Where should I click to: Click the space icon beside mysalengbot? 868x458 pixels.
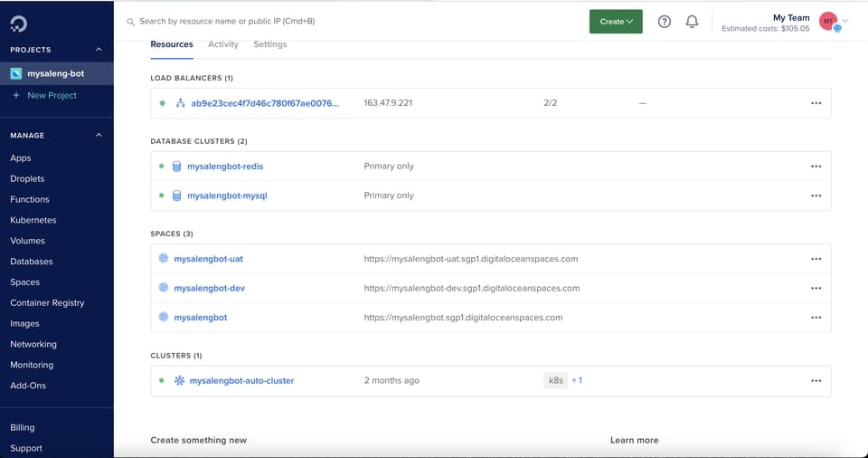(x=164, y=317)
